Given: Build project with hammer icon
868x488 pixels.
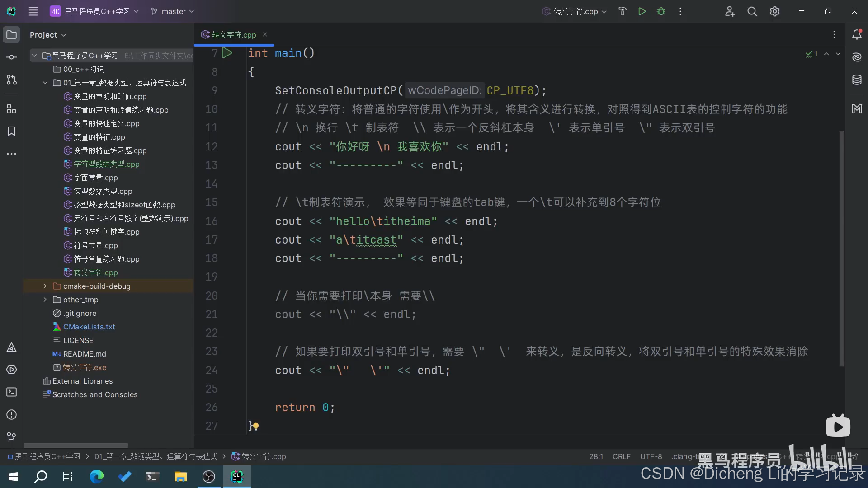Looking at the screenshot, I should coord(623,11).
